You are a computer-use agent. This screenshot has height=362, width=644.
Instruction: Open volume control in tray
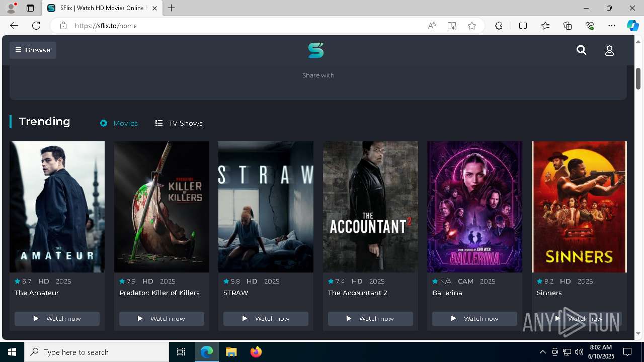coord(579,352)
